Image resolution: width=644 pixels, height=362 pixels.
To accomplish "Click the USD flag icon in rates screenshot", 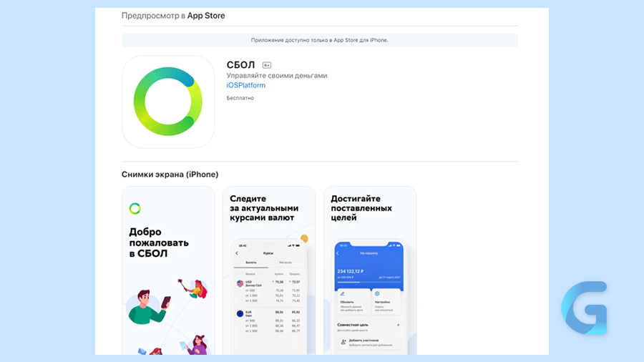I will pyautogui.click(x=240, y=283).
